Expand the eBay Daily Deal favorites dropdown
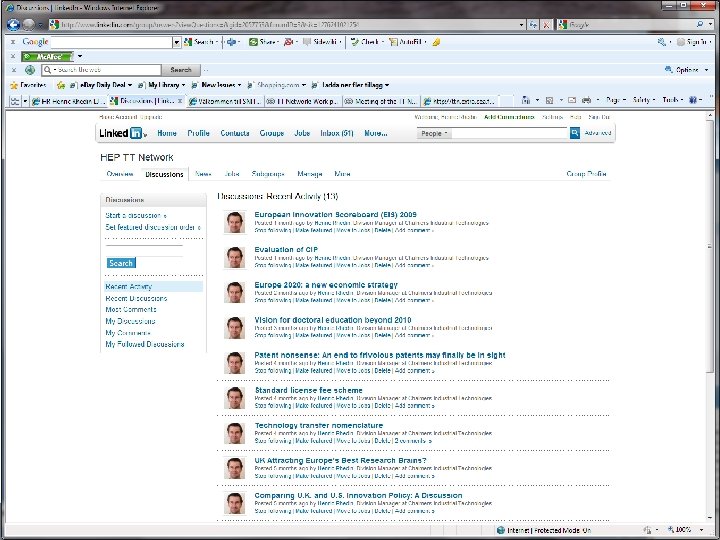The image size is (720, 540). [x=130, y=85]
